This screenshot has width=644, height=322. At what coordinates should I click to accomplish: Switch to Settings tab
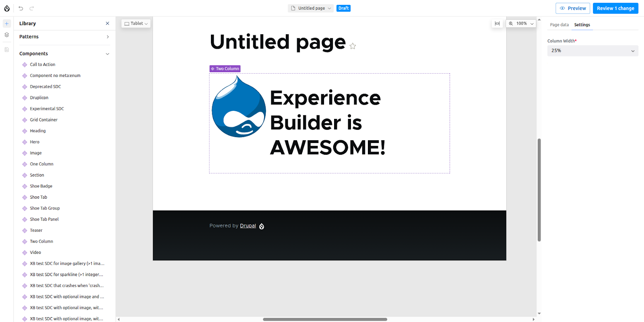582,25
